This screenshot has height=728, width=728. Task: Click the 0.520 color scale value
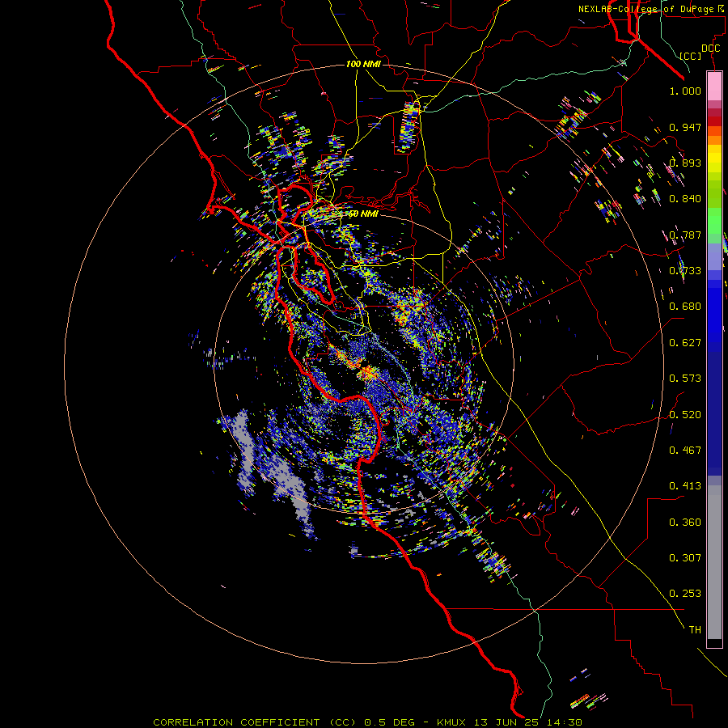tap(685, 415)
